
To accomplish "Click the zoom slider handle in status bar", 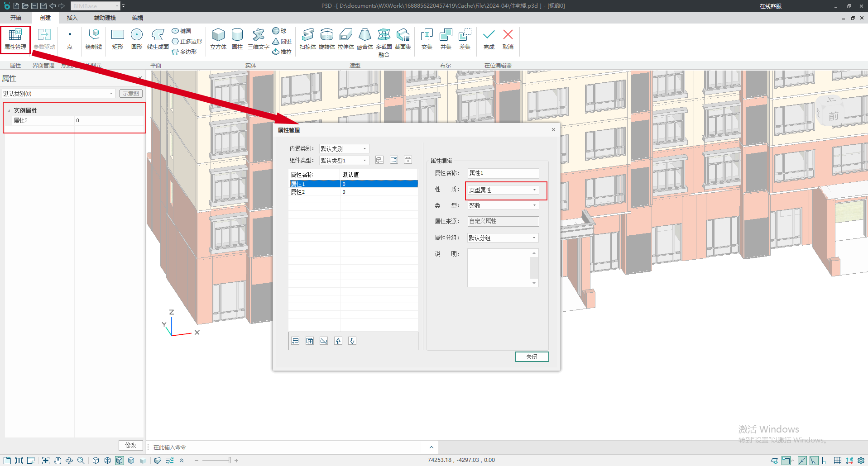I will point(230,461).
